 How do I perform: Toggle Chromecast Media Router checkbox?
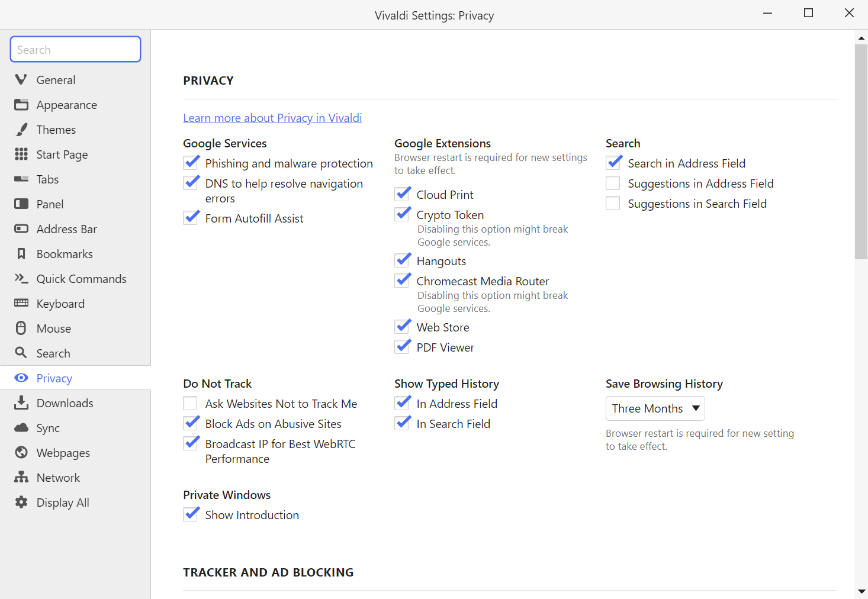click(x=402, y=281)
